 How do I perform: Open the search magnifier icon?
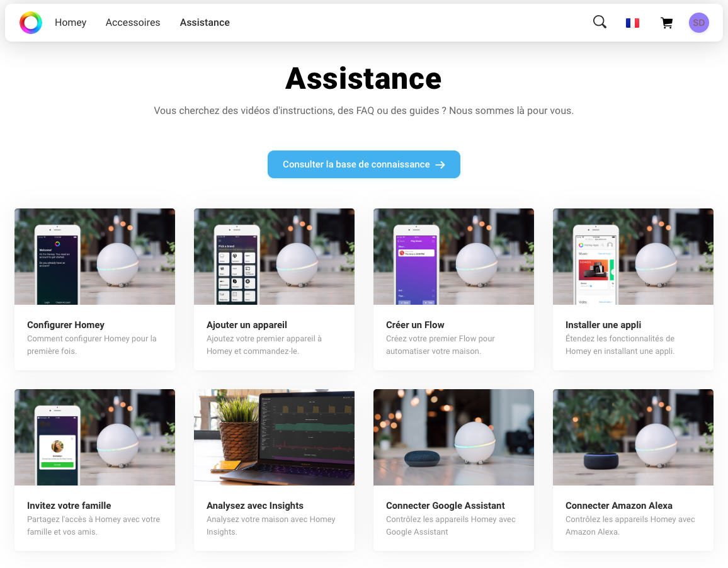(x=599, y=21)
